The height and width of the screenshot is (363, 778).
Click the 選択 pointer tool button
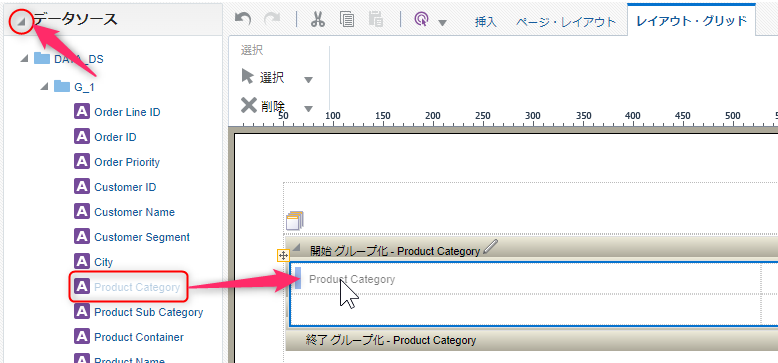coord(262,77)
